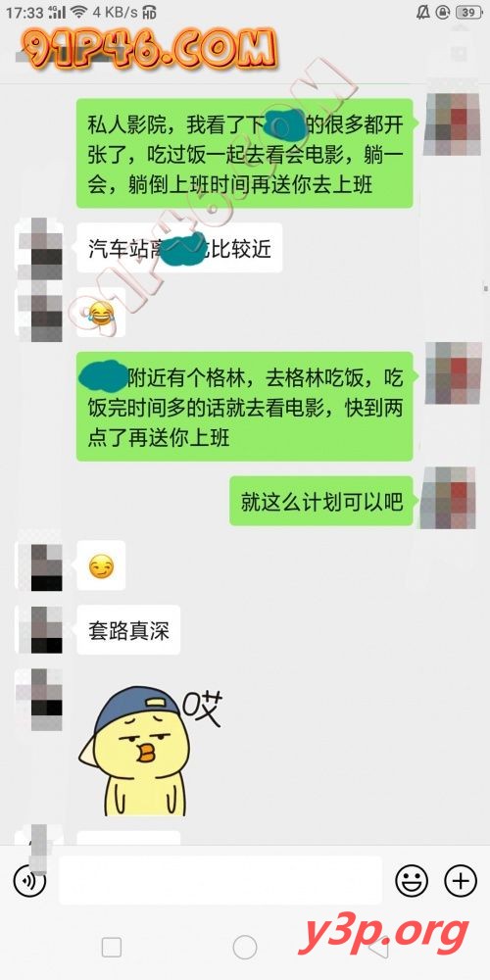Open recent apps square button
Screen dimensions: 490x980
[x=112, y=948]
